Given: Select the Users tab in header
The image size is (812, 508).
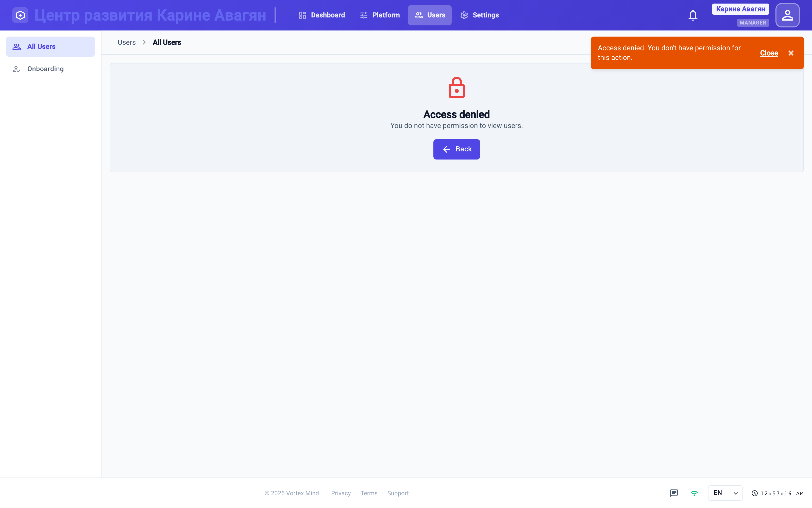Looking at the screenshot, I should [x=430, y=15].
